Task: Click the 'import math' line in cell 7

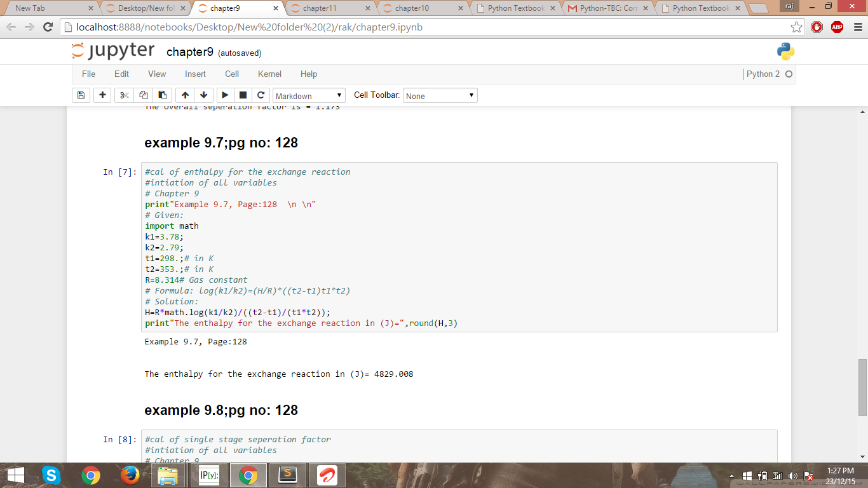Action: click(x=172, y=226)
